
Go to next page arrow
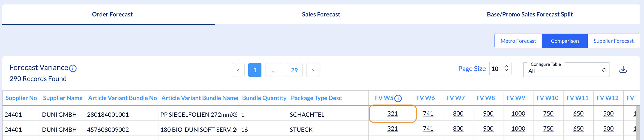pyautogui.click(x=313, y=70)
